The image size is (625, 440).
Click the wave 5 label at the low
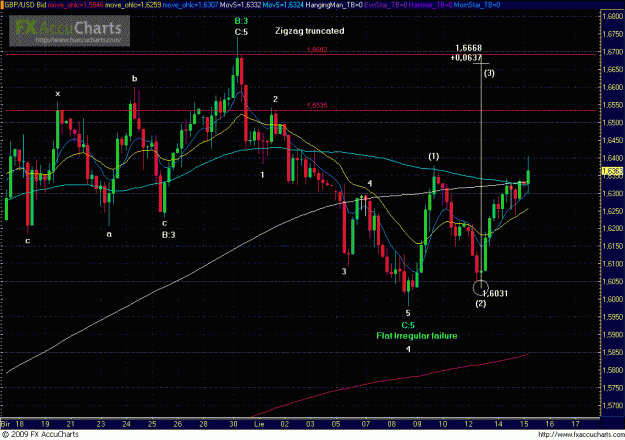408,313
